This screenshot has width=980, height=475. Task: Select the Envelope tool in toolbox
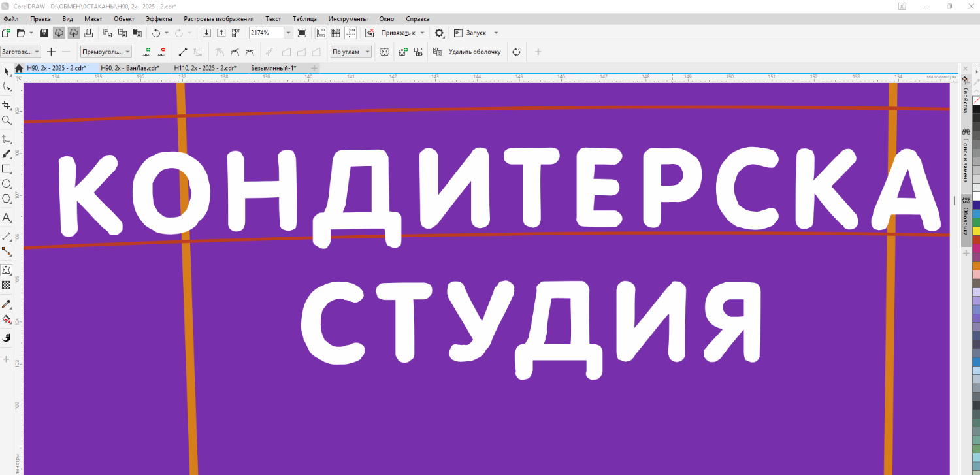7,270
